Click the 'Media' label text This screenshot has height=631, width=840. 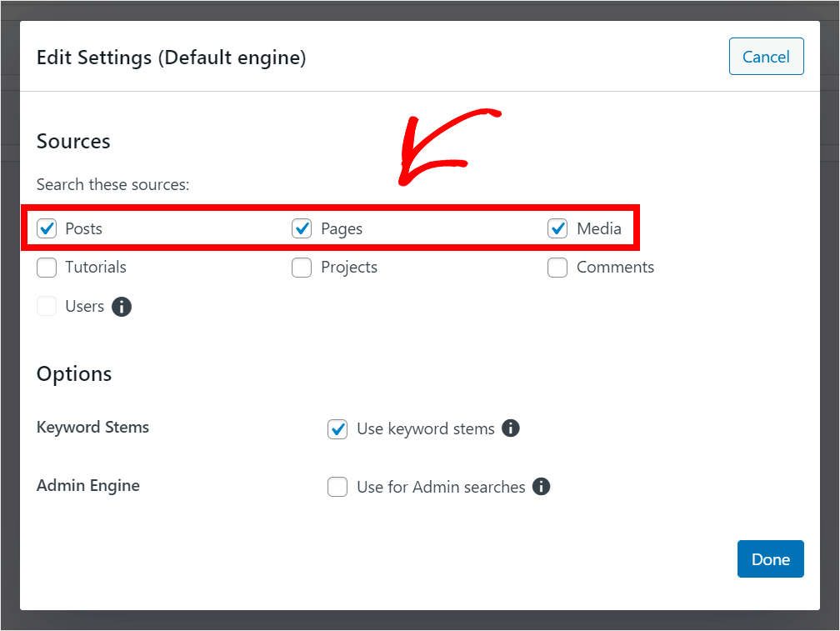599,228
